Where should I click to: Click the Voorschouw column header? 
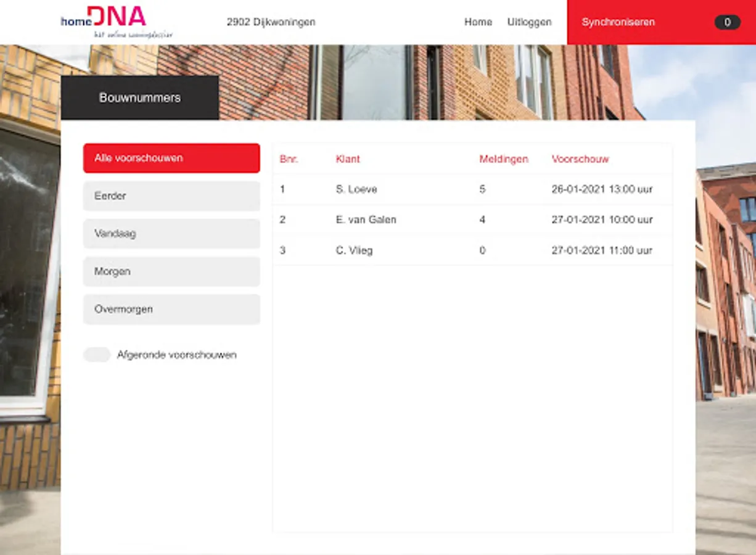pos(580,159)
